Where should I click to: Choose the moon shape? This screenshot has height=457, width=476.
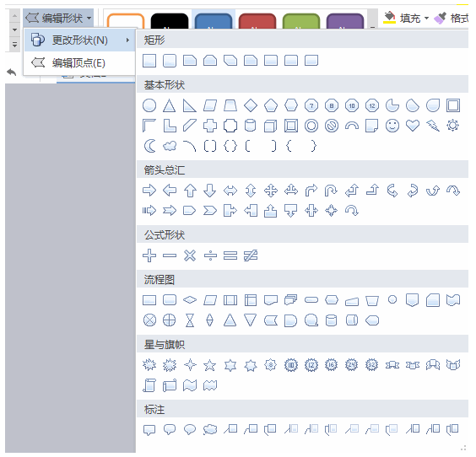tap(149, 146)
